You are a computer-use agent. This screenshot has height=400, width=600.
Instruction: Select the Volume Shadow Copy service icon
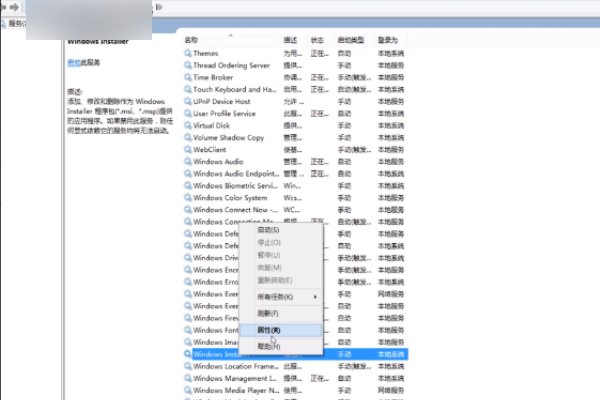pos(188,137)
